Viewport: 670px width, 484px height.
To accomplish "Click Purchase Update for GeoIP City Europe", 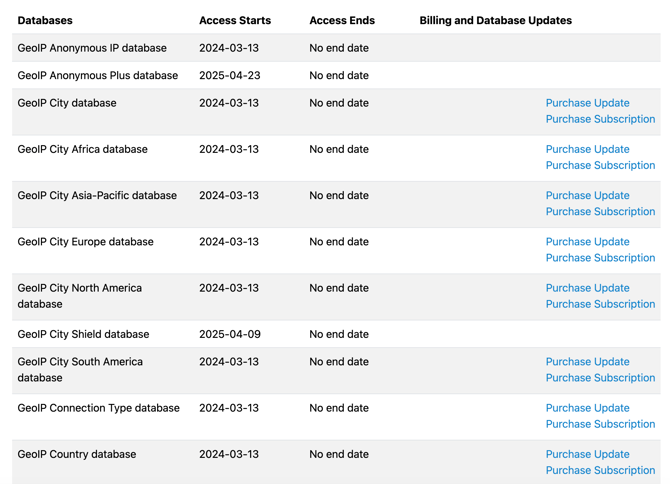I will point(587,241).
